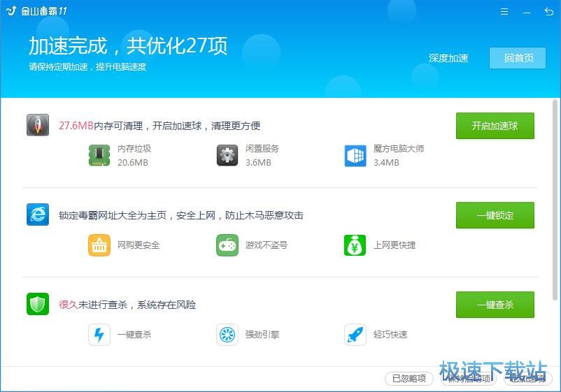This screenshot has width=561, height=392.
Task: Click the 内存垃圾 label
Action: tap(134, 149)
